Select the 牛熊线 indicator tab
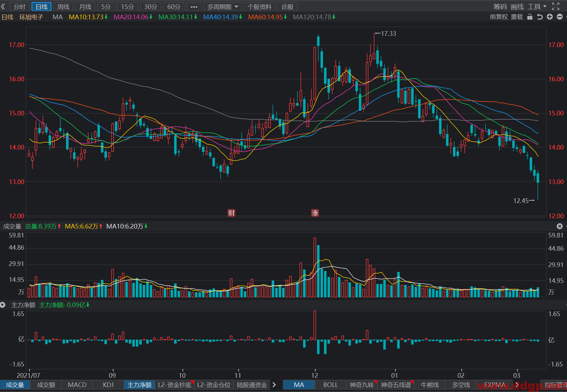This screenshot has width=567, height=392. [430, 385]
